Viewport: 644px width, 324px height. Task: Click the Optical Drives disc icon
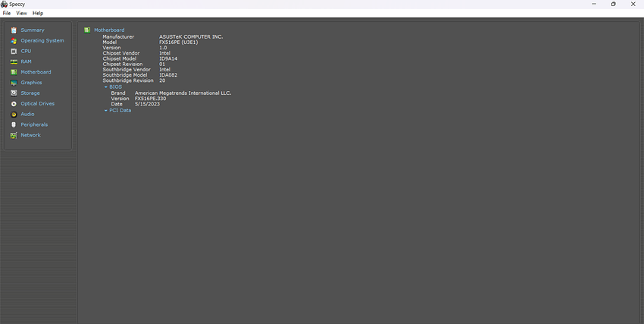pyautogui.click(x=14, y=104)
